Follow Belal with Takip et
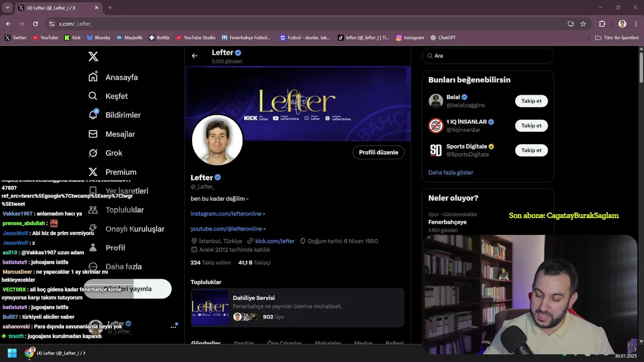This screenshot has width=644, height=362. click(x=531, y=101)
